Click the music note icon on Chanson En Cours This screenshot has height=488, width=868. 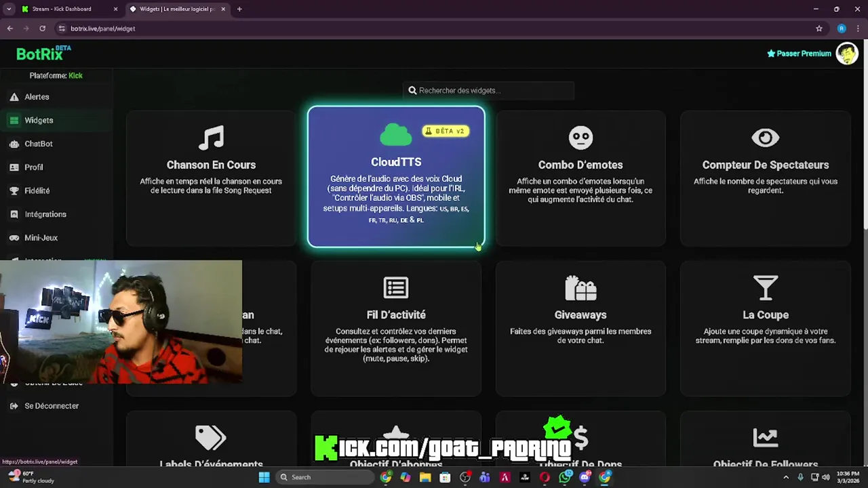[x=211, y=138]
